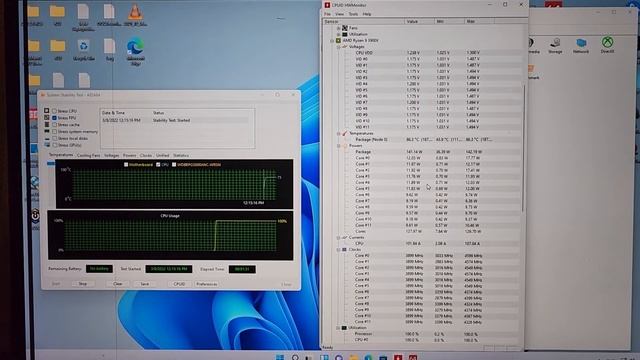The height and width of the screenshot is (360, 640).
Task: Click the Max column header in HWMonitor
Action: pos(479,21)
